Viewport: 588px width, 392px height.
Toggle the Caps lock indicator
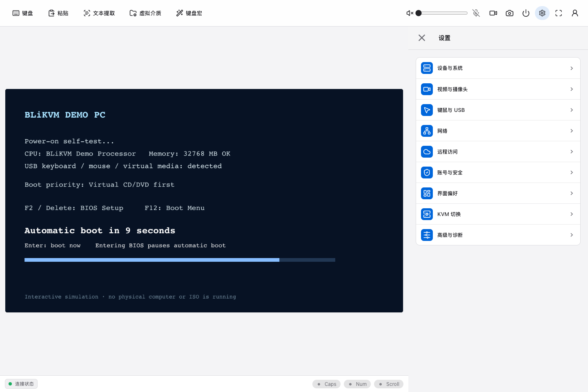pyautogui.click(x=326, y=384)
